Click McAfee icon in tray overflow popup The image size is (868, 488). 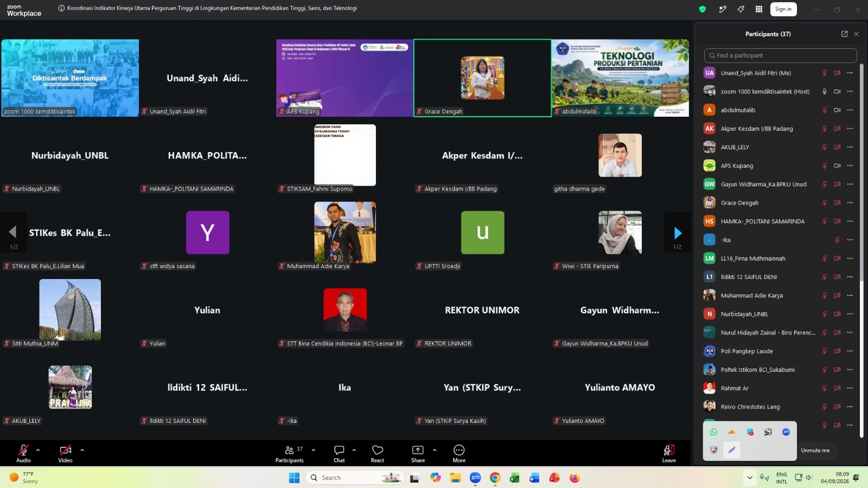[x=713, y=450]
